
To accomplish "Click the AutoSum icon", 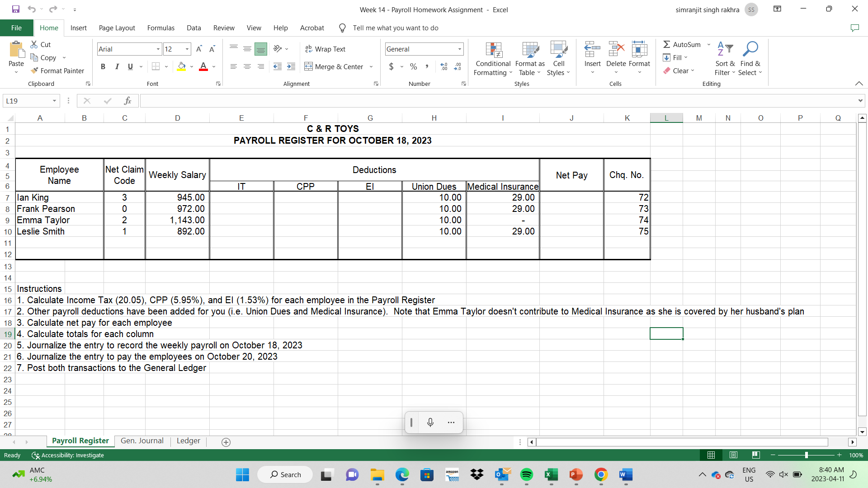I will click(x=667, y=44).
